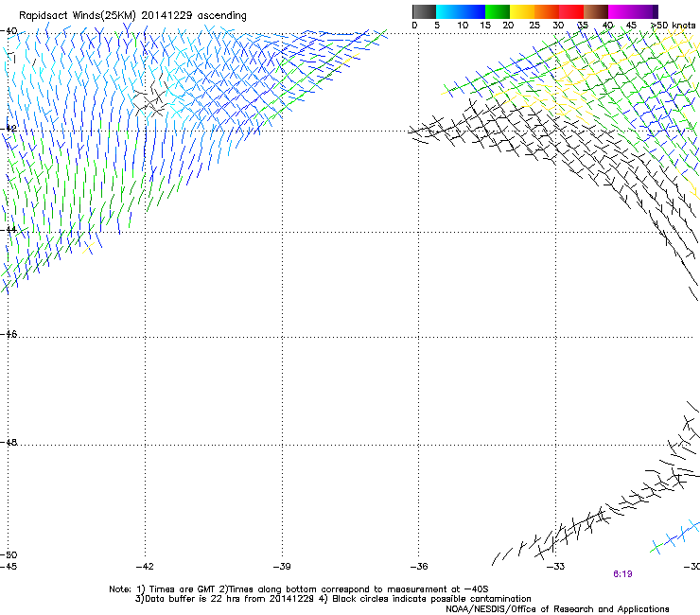Image resolution: width=700 pixels, height=615 pixels.
Task: Click the red 30-35 knots color segment
Action: point(571,11)
